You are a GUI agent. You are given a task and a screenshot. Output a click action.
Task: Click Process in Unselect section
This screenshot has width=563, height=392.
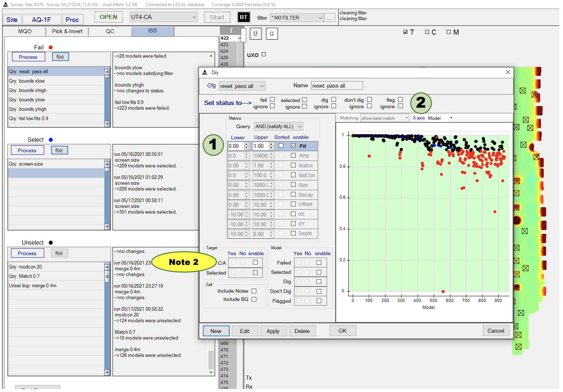coord(27,253)
